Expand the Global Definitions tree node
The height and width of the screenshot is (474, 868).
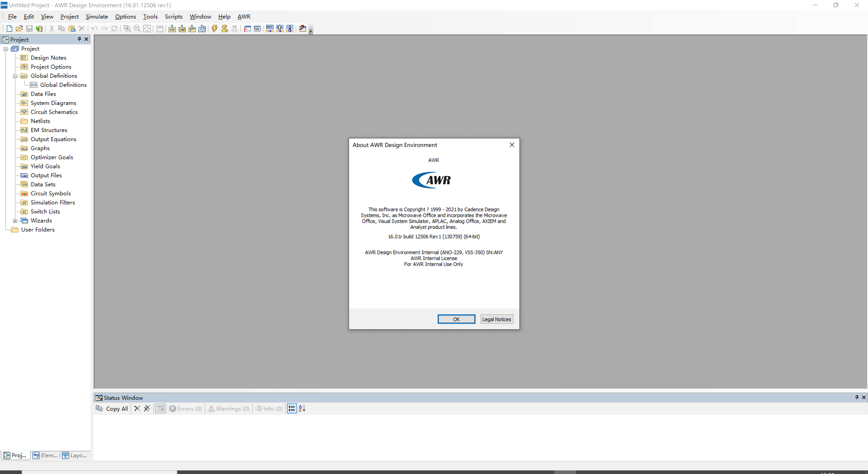click(x=16, y=76)
